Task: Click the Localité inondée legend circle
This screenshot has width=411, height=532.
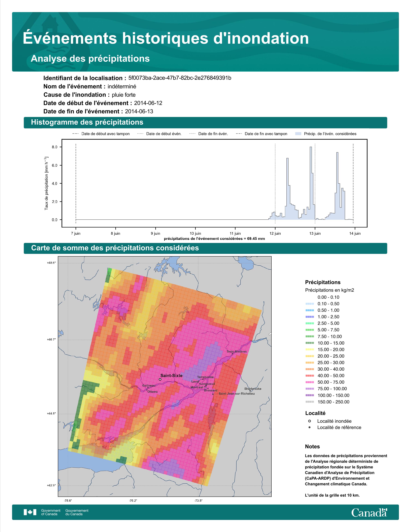Action: click(x=309, y=421)
